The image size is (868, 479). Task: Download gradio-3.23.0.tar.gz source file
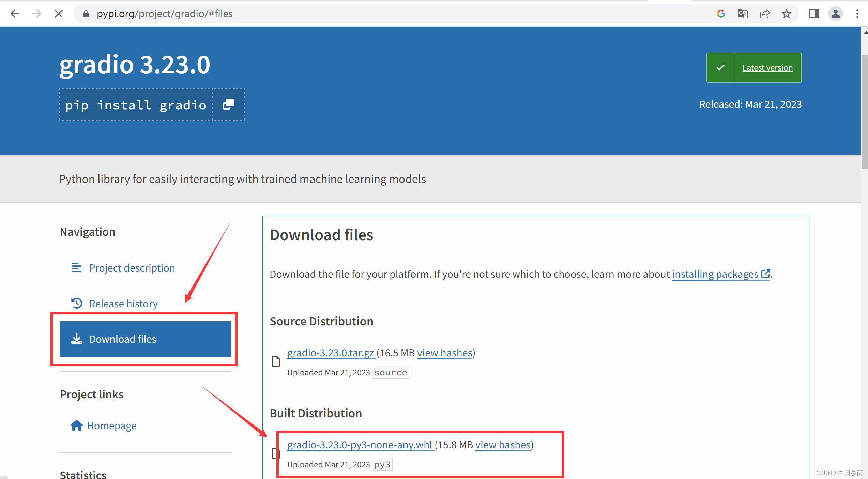click(331, 353)
